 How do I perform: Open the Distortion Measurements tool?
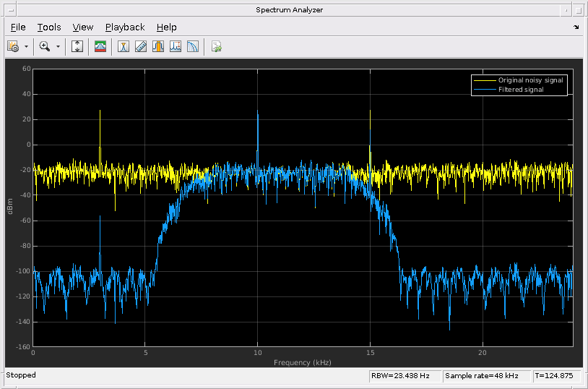coord(176,46)
